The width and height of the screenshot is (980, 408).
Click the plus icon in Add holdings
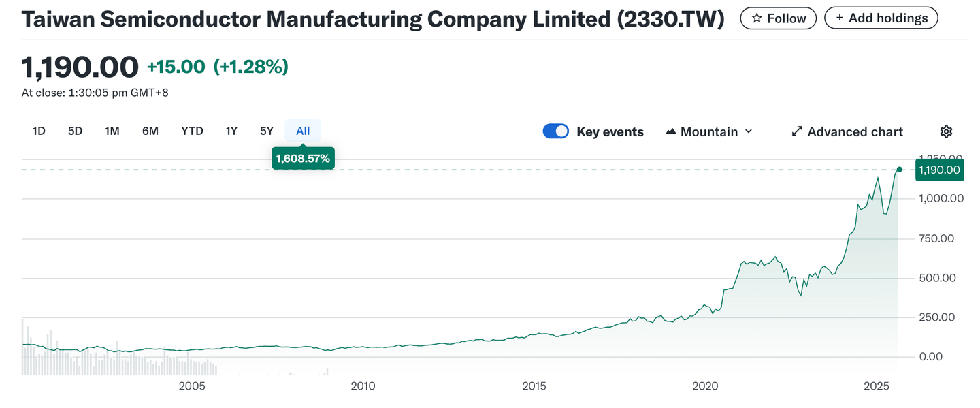840,18
